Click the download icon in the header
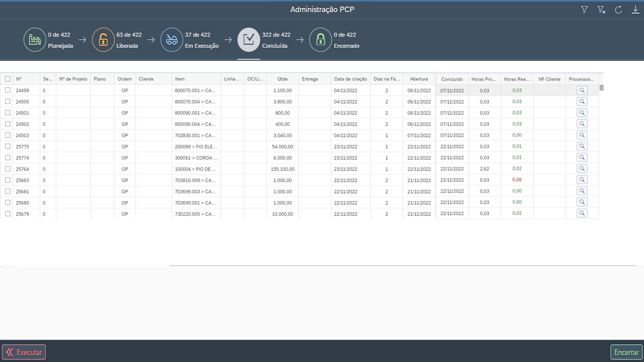The height and width of the screenshot is (362, 644). click(635, 10)
